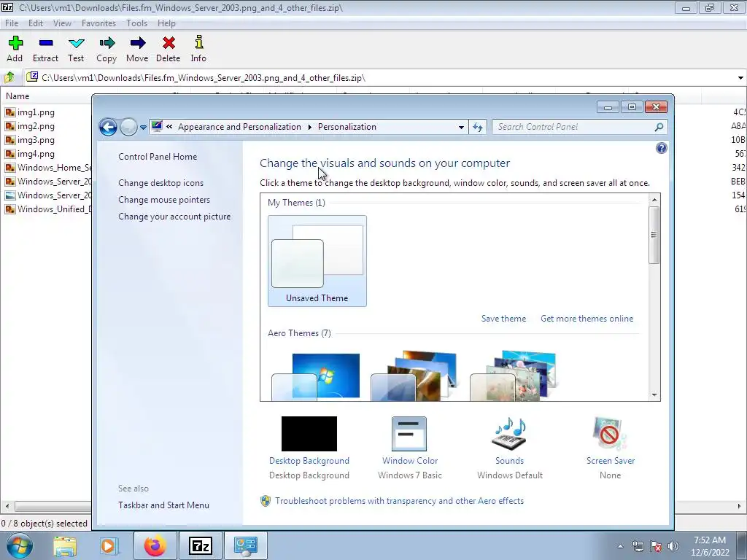This screenshot has height=560, width=747.
Task: Click the themes list scrollbar thumb
Action: tap(654, 235)
